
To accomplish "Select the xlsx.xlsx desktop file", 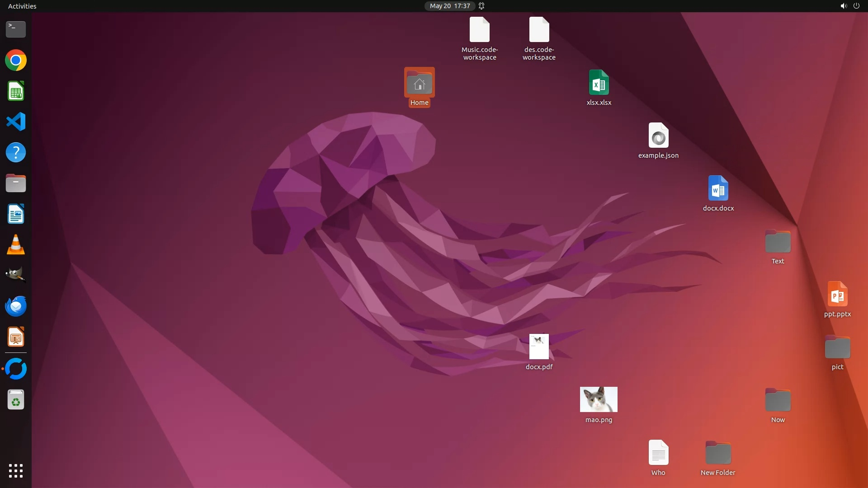I will pos(599,83).
